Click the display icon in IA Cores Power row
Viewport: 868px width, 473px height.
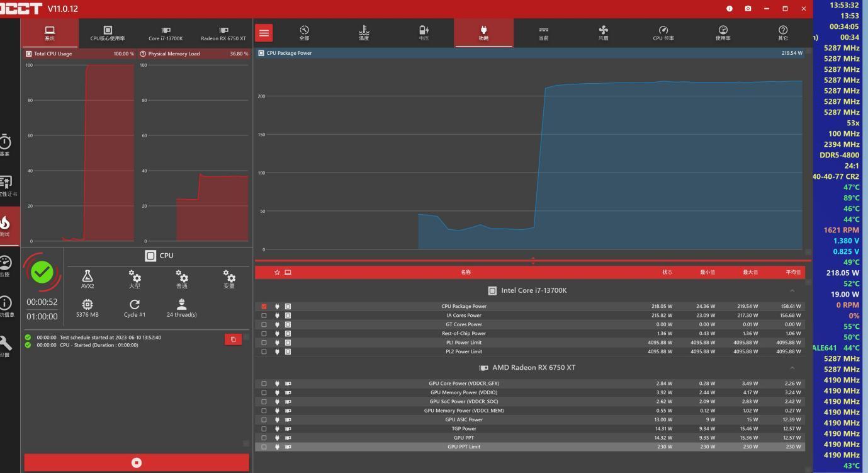(x=288, y=316)
